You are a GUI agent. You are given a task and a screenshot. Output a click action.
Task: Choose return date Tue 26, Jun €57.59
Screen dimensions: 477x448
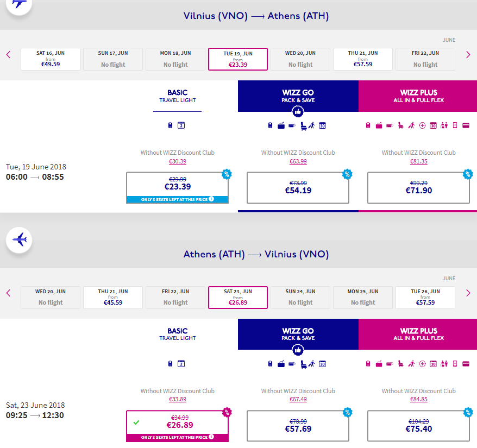point(425,298)
